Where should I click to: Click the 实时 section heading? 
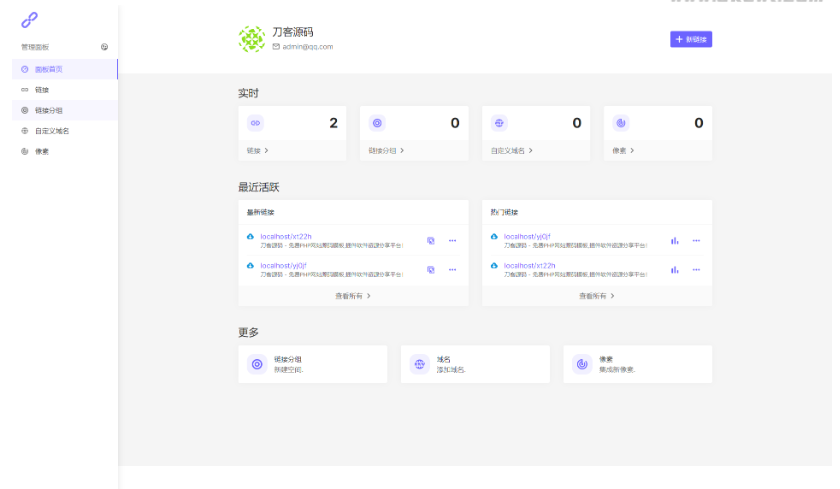point(249,93)
